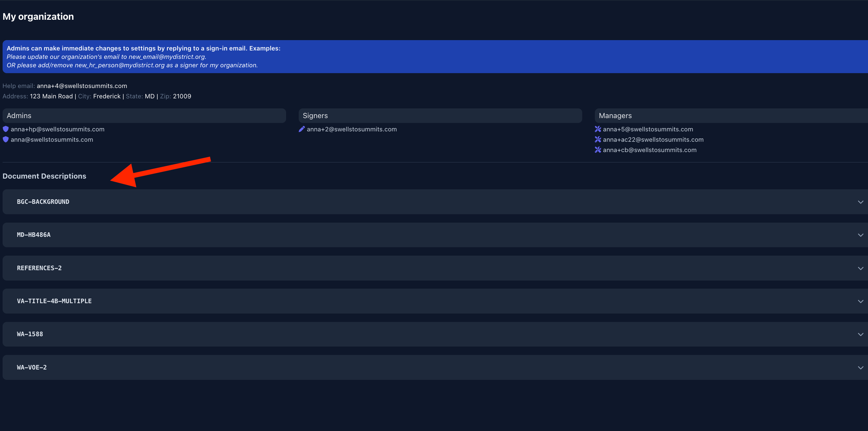The height and width of the screenshot is (431, 868).
Task: Click shield icon beside anna@swellstosummits.com admin
Action: click(x=6, y=139)
